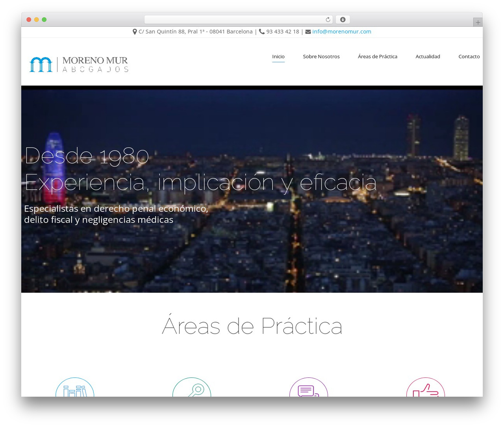The width and height of the screenshot is (504, 427).
Task: Select the green key practice area icon
Action: tap(192, 387)
